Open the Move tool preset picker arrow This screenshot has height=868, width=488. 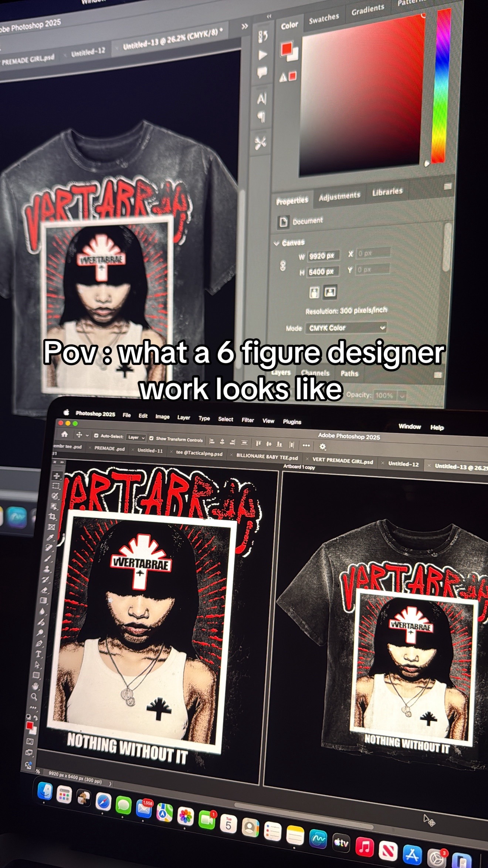(x=87, y=435)
